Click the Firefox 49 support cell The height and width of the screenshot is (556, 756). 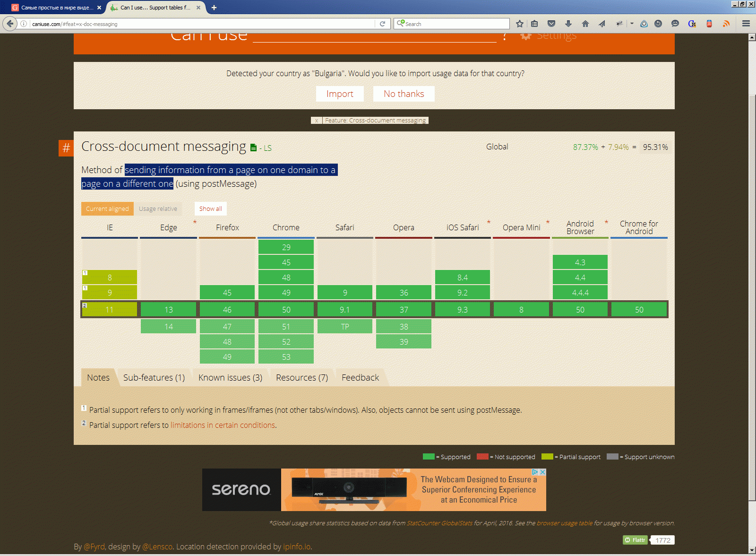(227, 357)
